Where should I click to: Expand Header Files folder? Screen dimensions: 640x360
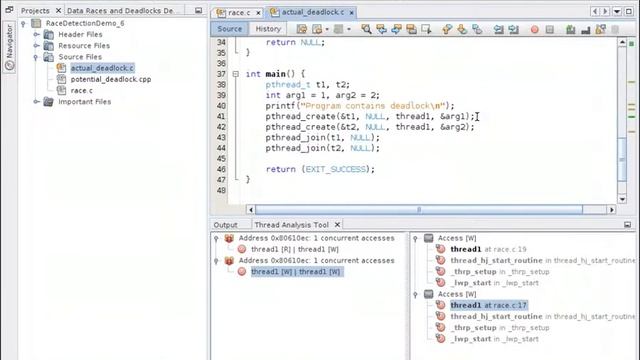36,35
